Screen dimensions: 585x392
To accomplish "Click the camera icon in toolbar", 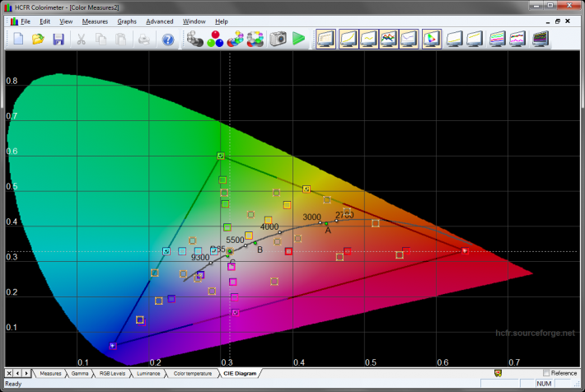I will (x=278, y=39).
